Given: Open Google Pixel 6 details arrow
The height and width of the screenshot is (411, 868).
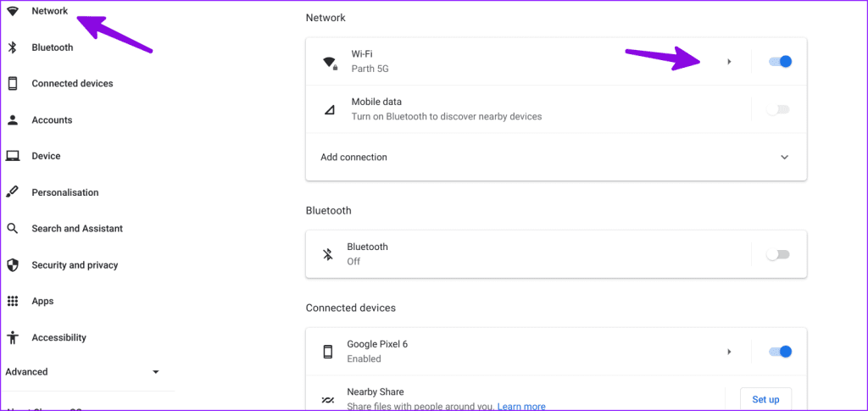Looking at the screenshot, I should (x=729, y=352).
